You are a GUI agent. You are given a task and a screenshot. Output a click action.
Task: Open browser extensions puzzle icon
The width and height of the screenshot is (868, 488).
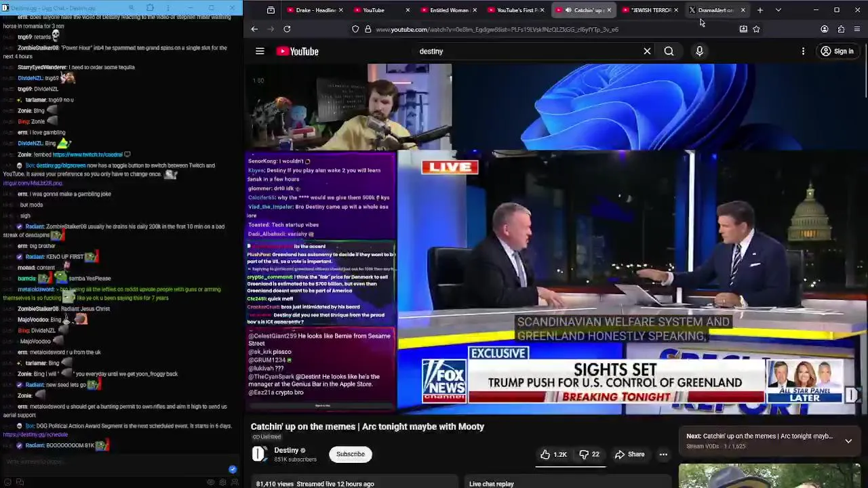pyautogui.click(x=841, y=29)
